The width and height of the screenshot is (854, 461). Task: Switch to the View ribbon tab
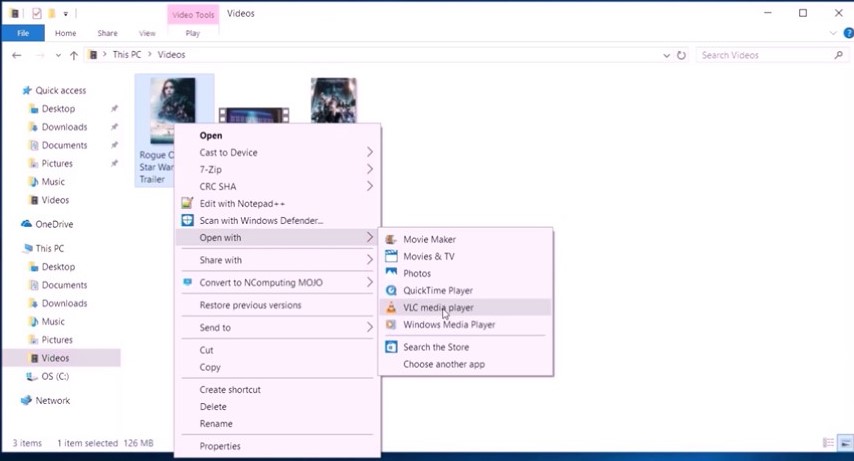click(147, 33)
